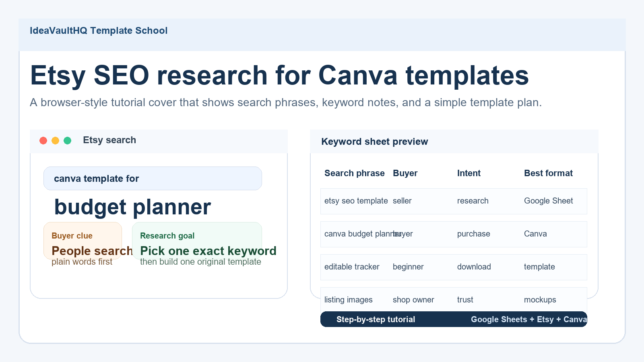The height and width of the screenshot is (362, 644).
Task: Click the 'Keyword sheet preview' panel title
Action: [374, 142]
